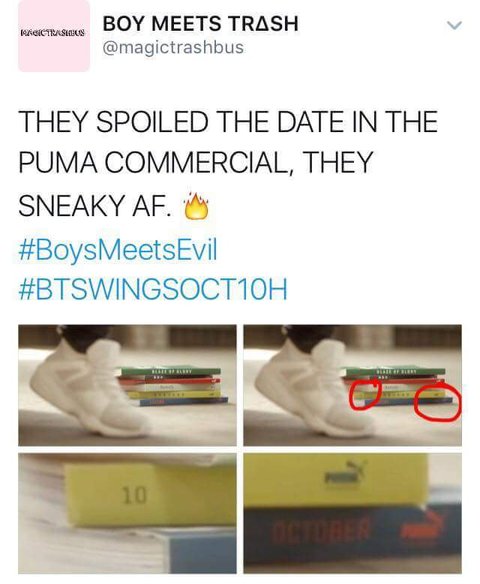Open the BOY MEETS TRASH display name

(201, 23)
